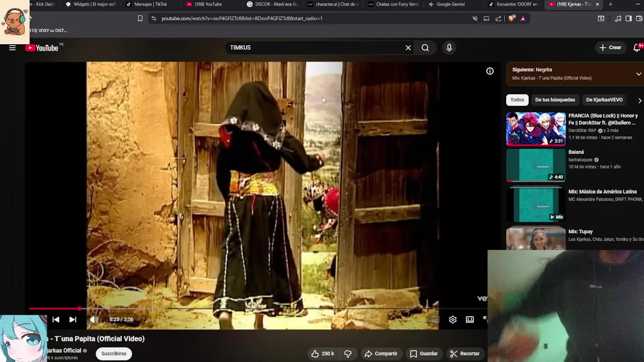Open the Brave Rewards triangle icon
644x362 pixels.
pos(523,19)
